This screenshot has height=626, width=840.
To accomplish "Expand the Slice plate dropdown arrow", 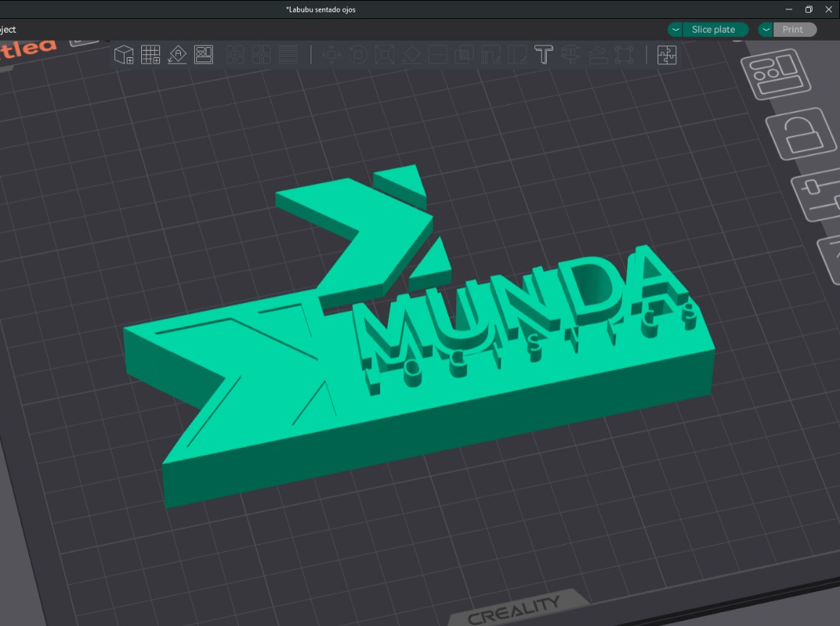I will [674, 30].
